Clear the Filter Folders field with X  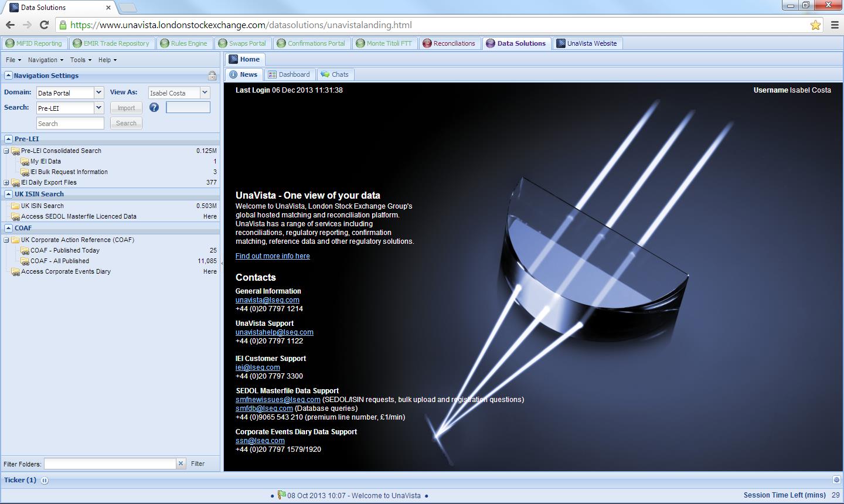181,464
